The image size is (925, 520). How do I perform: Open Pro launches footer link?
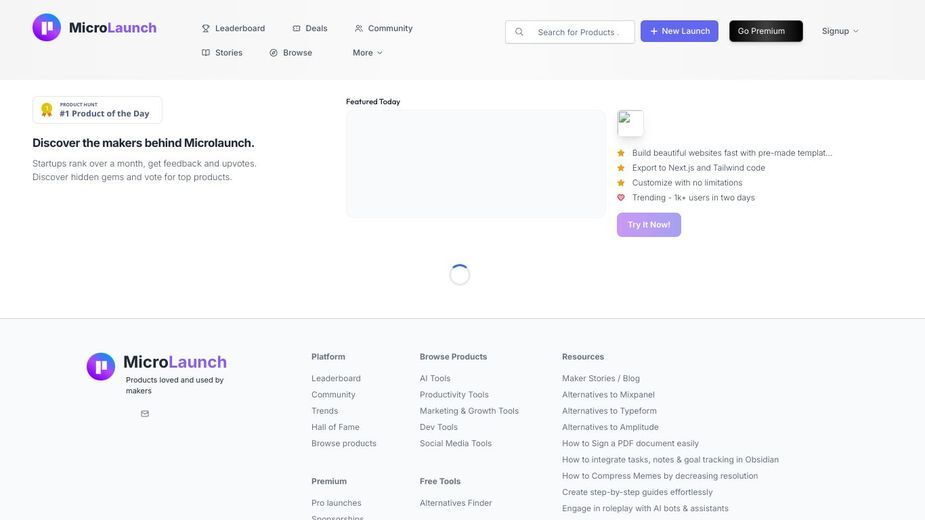click(x=336, y=503)
